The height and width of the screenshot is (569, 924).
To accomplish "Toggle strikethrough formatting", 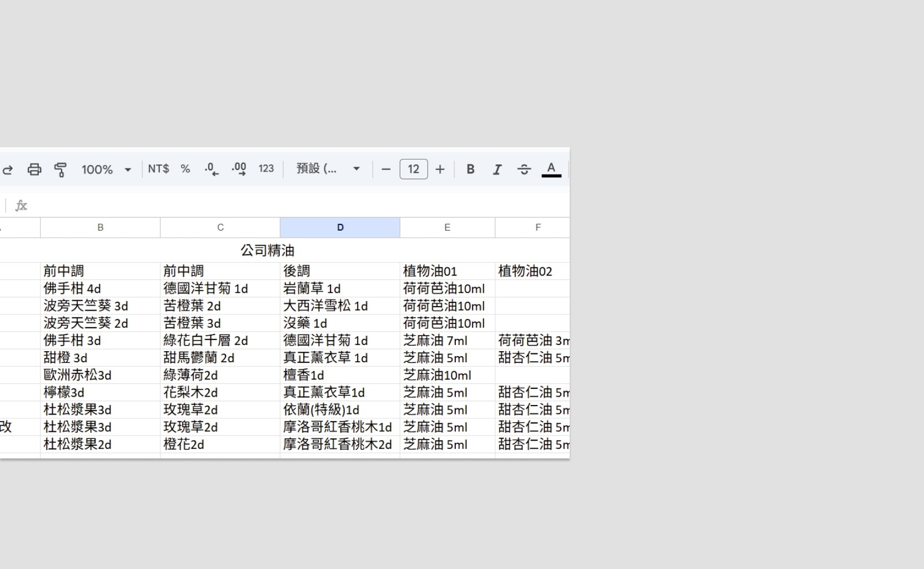I will 524,169.
